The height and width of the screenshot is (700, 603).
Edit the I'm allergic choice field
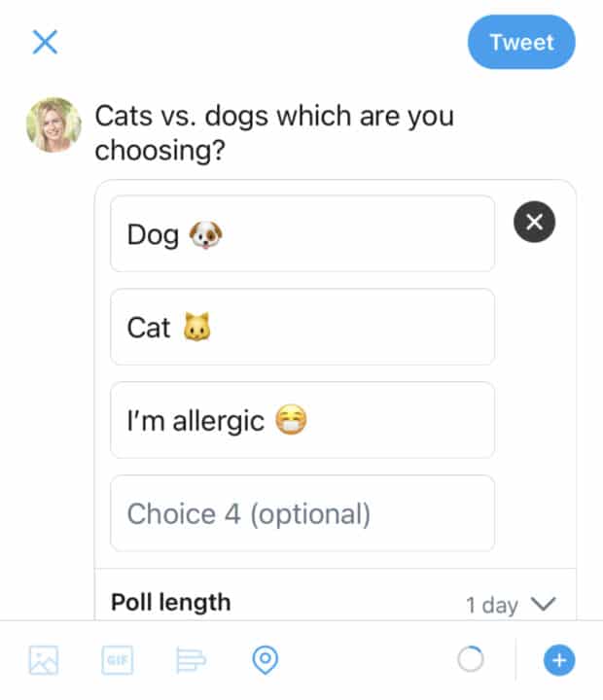(301, 420)
